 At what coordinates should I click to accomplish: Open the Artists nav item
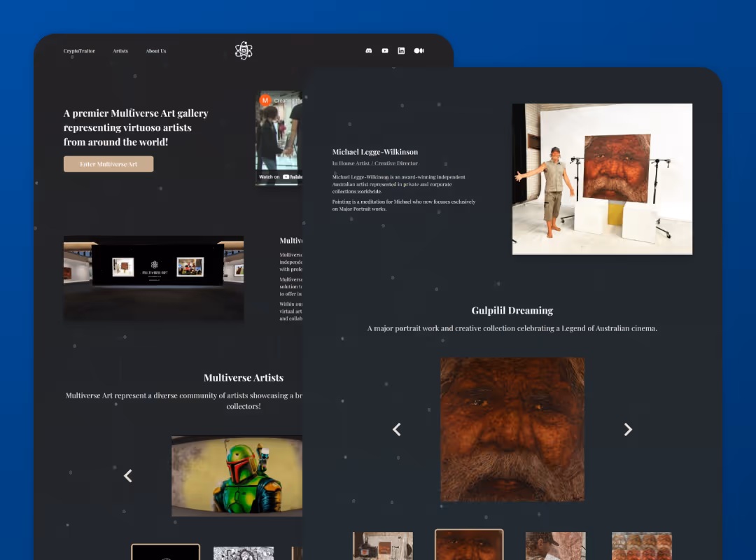point(120,50)
